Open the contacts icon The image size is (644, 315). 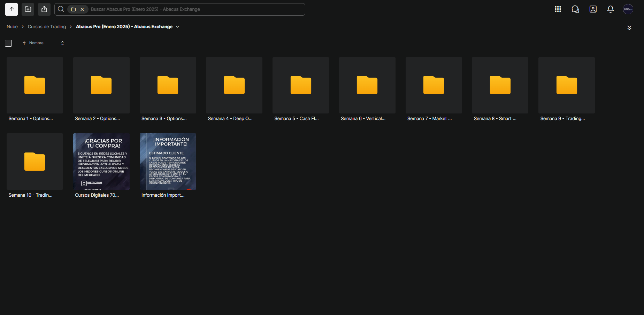click(593, 9)
